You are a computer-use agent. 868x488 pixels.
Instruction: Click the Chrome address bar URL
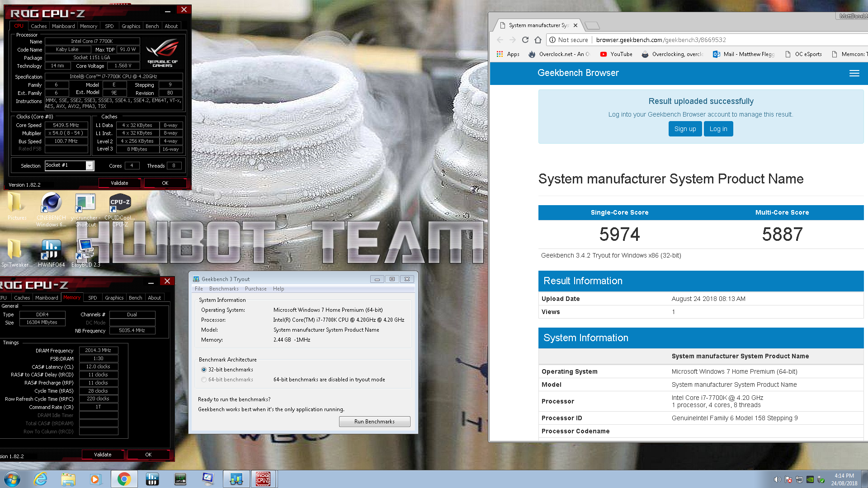(x=661, y=40)
